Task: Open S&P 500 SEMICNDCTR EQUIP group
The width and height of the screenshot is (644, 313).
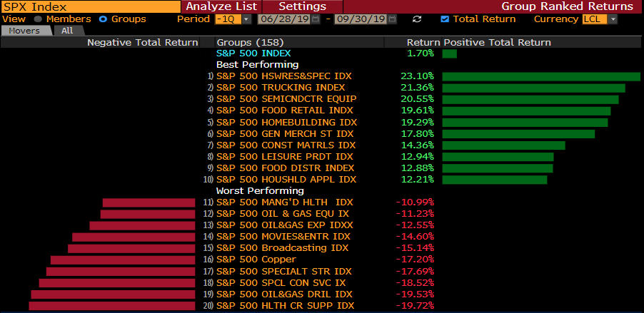Action: click(286, 99)
